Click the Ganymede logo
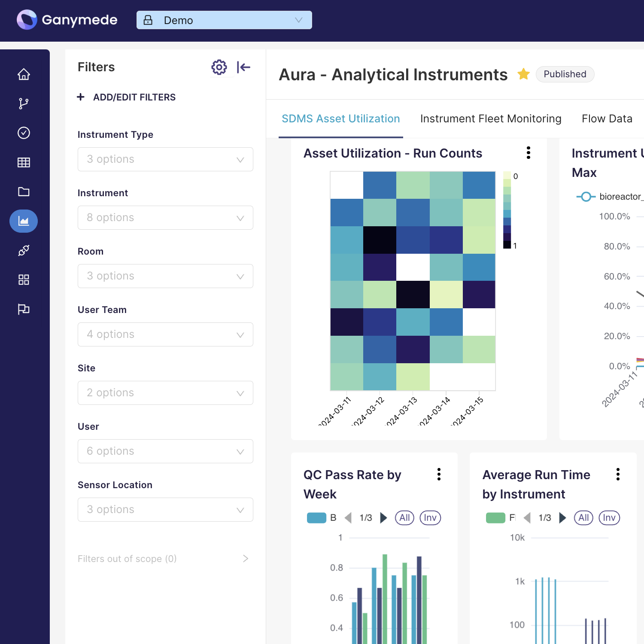The height and width of the screenshot is (644, 644). (67, 20)
